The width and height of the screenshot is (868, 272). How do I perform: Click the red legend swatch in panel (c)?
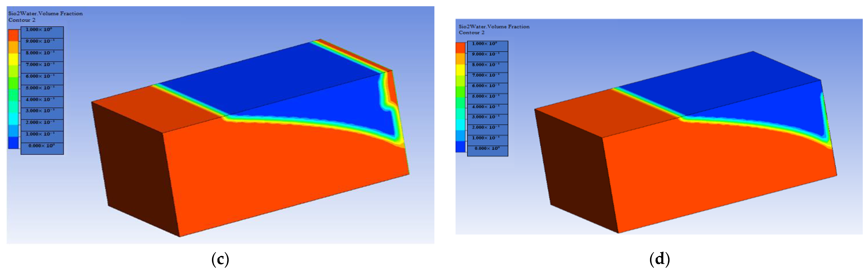(13, 35)
